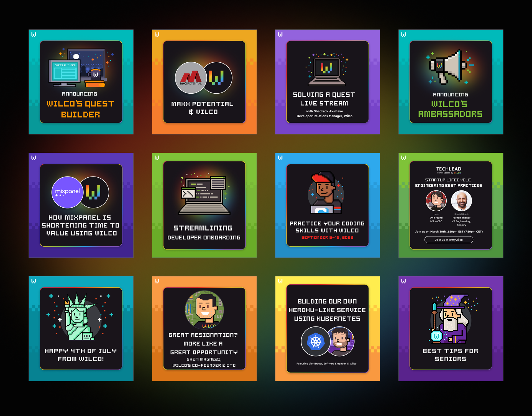Click 'Announcing' label on Quest Builder card
Screen dimensions: 532x416
80,94
